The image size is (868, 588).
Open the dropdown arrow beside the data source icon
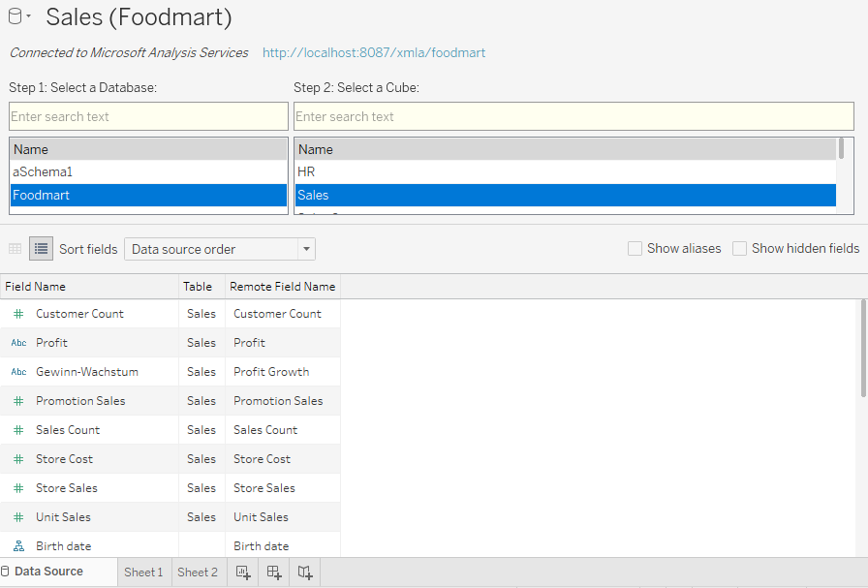[x=28, y=16]
